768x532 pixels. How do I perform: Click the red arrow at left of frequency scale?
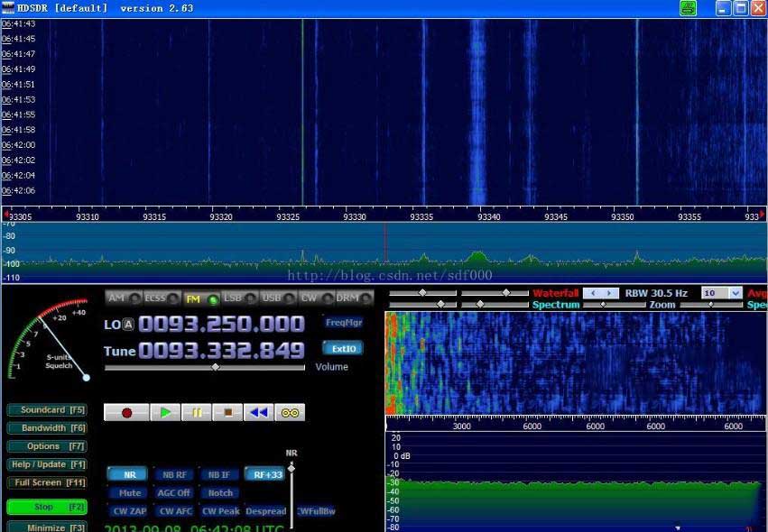(5, 214)
